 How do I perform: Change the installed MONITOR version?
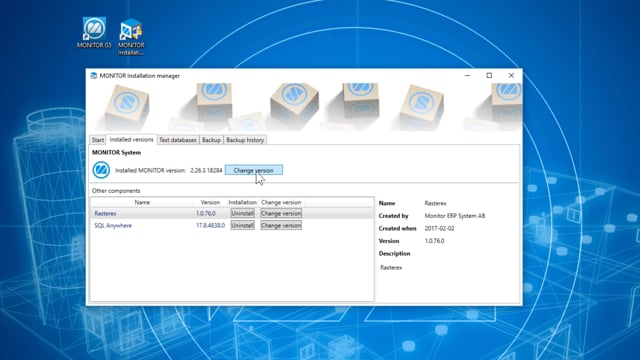[253, 170]
